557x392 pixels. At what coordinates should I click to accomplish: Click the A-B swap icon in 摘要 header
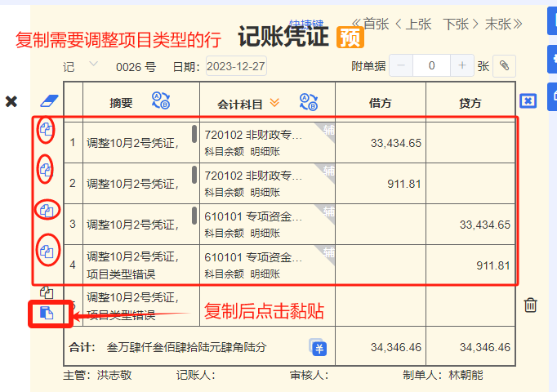pos(161,100)
